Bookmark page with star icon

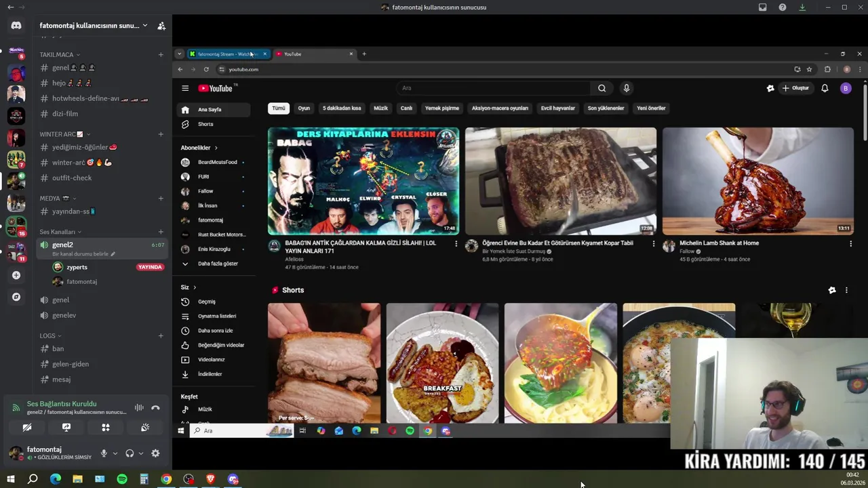tap(809, 69)
